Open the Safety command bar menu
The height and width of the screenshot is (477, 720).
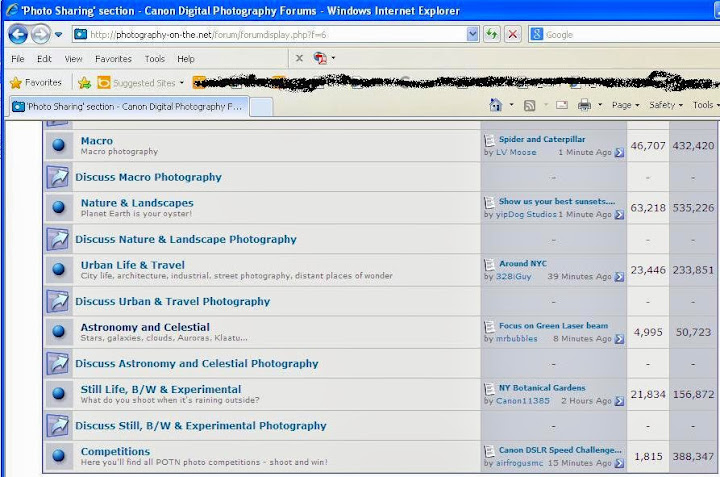[666, 105]
